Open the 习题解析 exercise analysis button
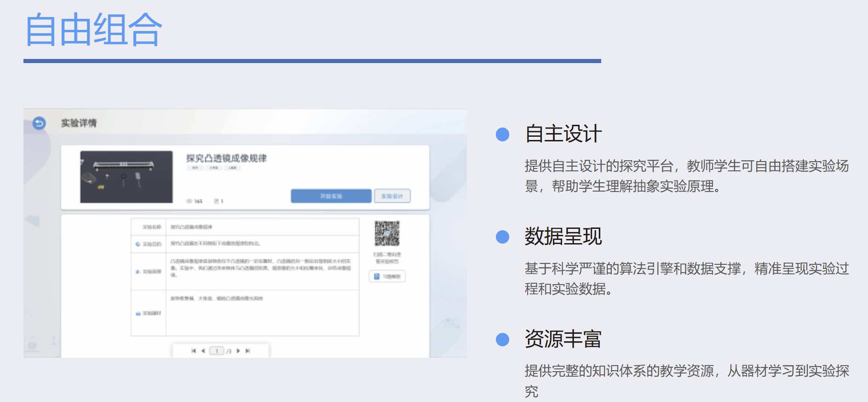 (x=387, y=276)
